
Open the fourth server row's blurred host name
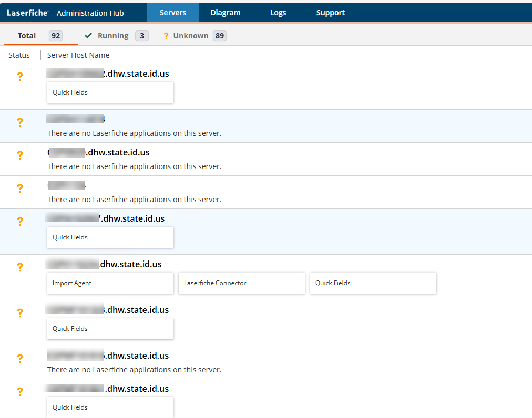coord(66,186)
